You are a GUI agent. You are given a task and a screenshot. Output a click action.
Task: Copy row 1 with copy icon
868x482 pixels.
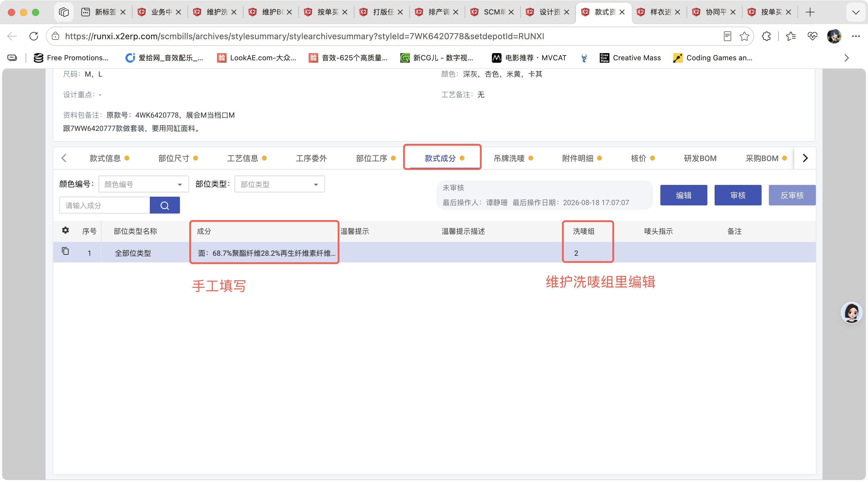(x=65, y=251)
